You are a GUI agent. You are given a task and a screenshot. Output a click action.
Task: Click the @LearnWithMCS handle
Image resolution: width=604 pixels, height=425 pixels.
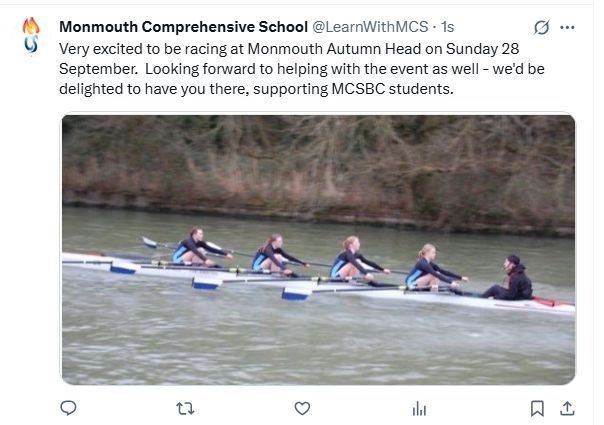click(x=370, y=27)
